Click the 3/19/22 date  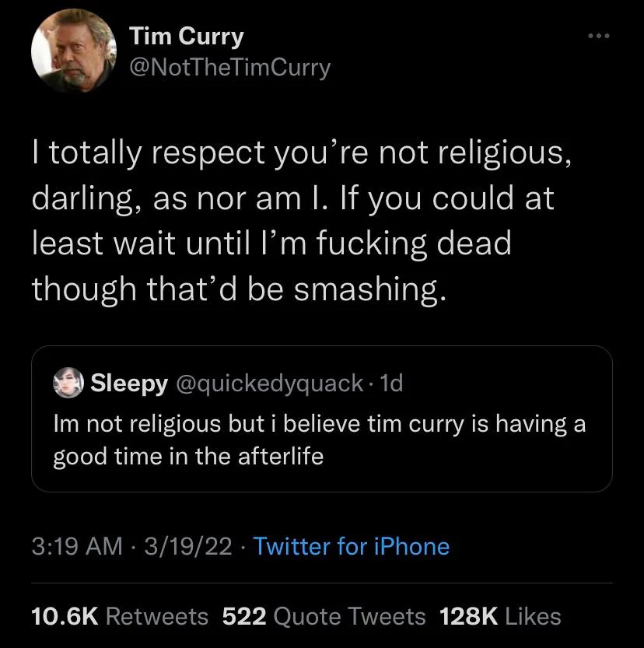click(188, 546)
